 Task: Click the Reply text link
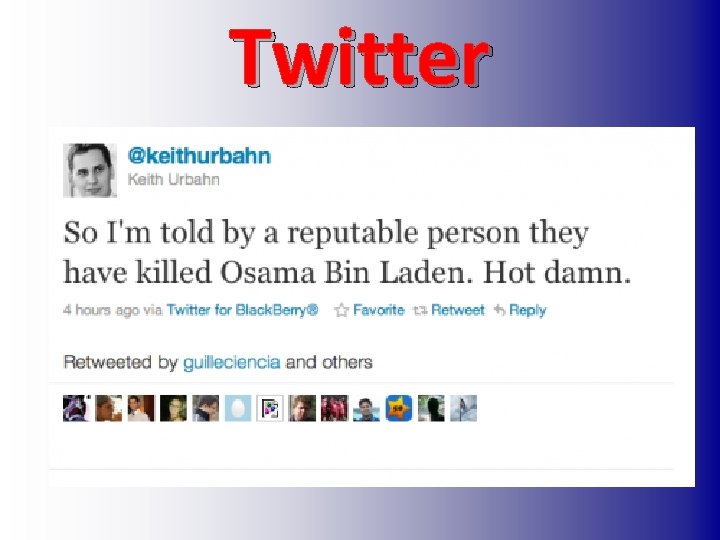click(x=528, y=311)
